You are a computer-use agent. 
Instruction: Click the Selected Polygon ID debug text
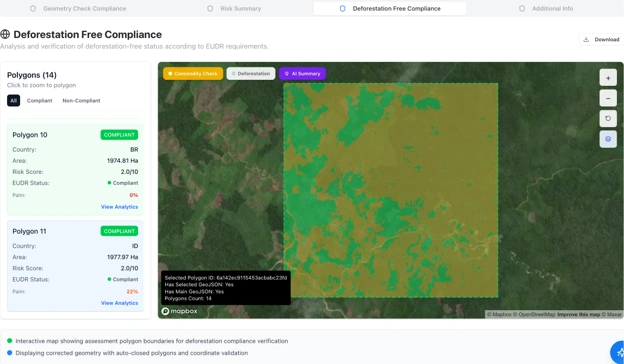[x=226, y=278]
